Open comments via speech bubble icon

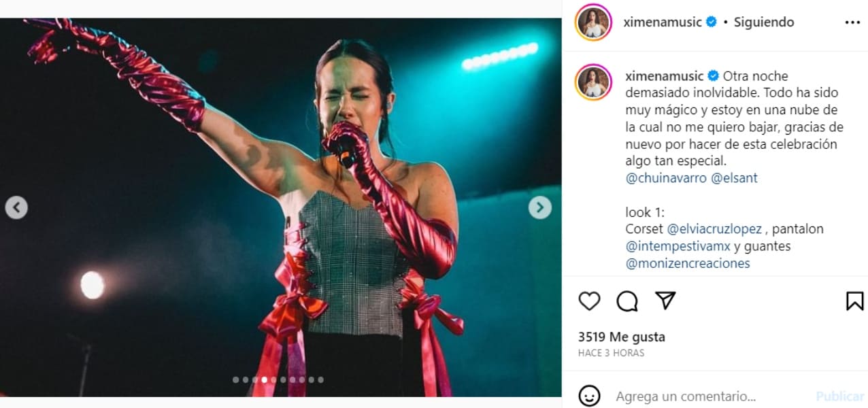pos(627,301)
